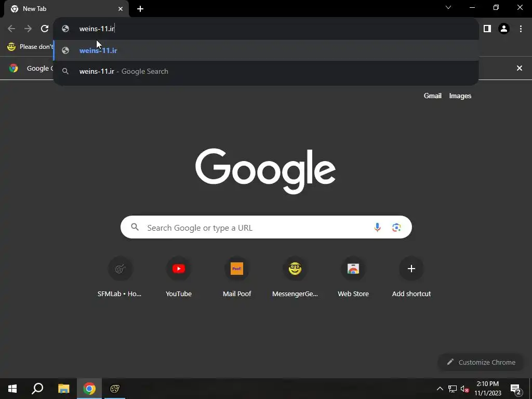Go forward with the forward arrow
Screen dimensions: 532x399
28,29
